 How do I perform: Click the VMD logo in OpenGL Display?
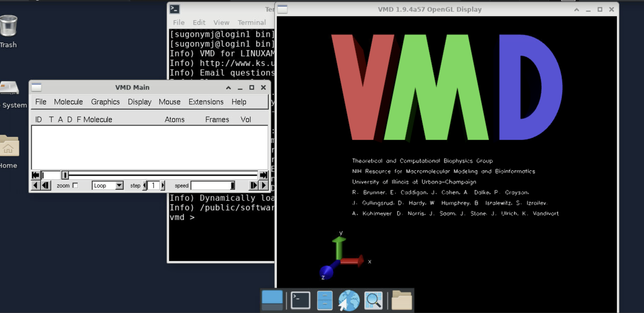pyautogui.click(x=447, y=87)
